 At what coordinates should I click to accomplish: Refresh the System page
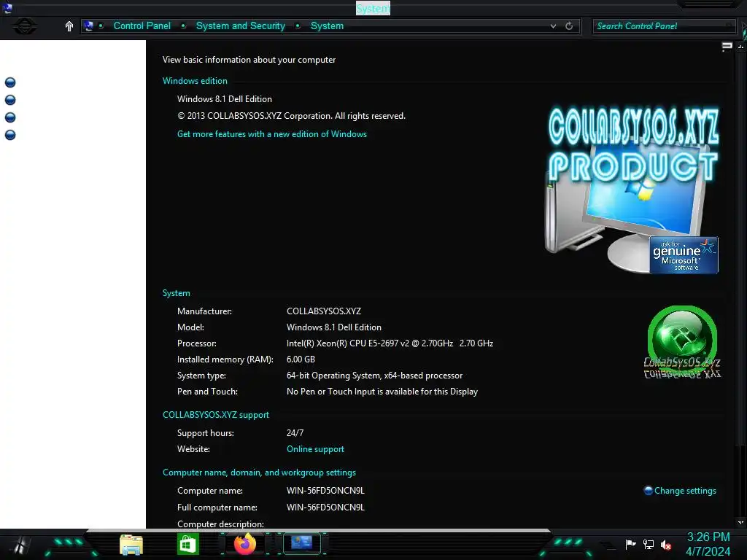pyautogui.click(x=569, y=26)
